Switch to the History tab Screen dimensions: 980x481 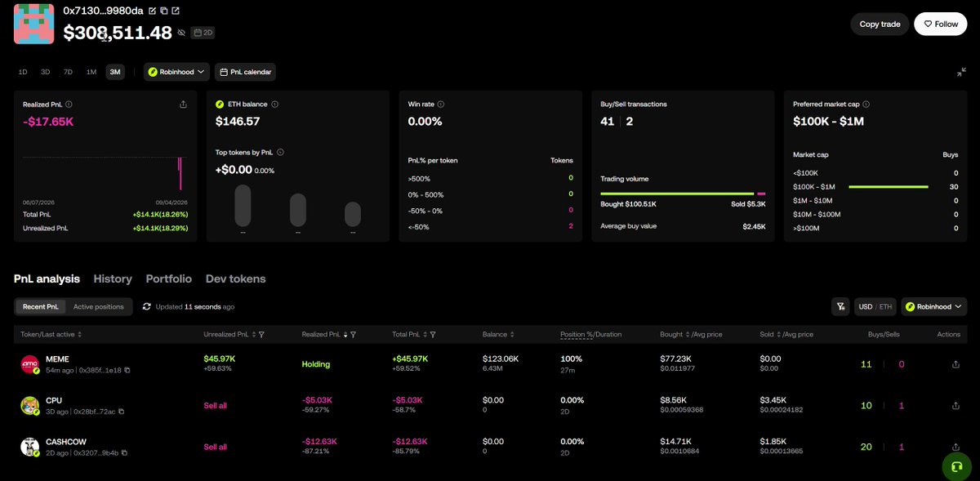pyautogui.click(x=113, y=278)
